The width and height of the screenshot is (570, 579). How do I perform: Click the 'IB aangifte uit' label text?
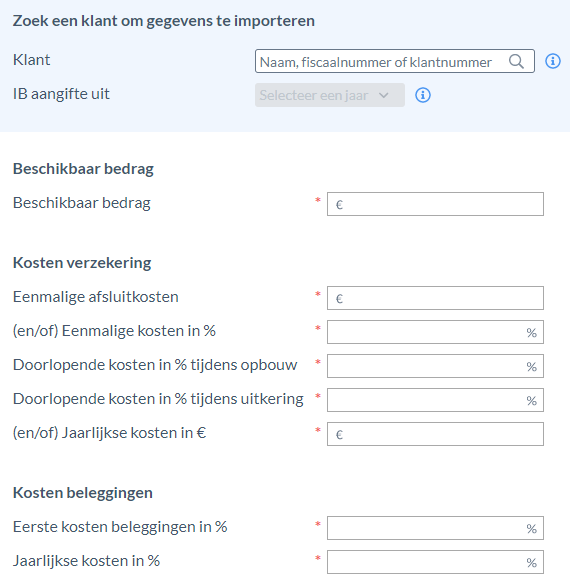[x=61, y=94]
